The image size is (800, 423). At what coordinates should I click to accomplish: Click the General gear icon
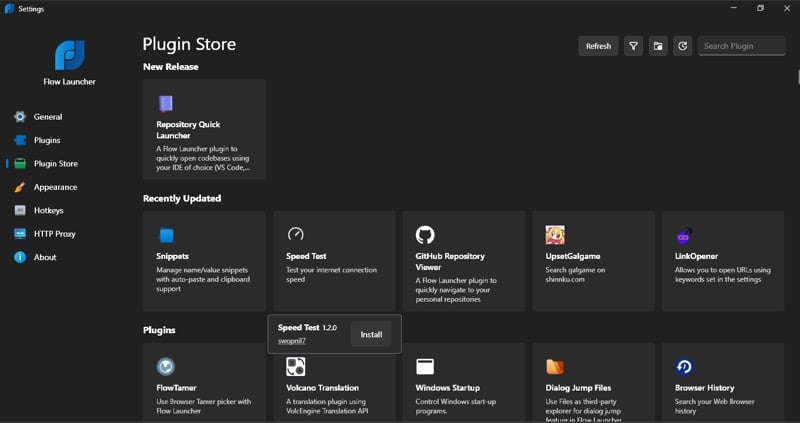tap(20, 117)
